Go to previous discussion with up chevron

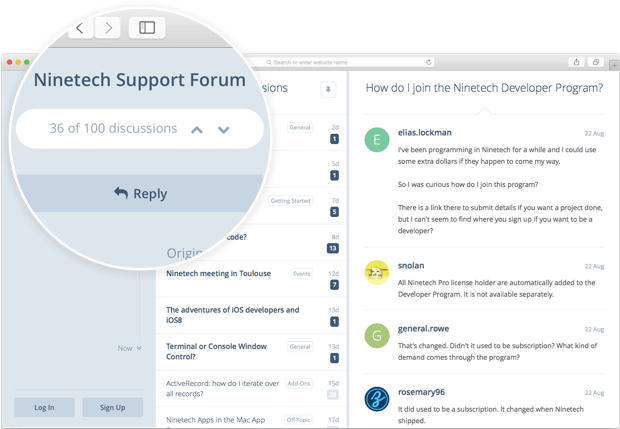point(197,129)
